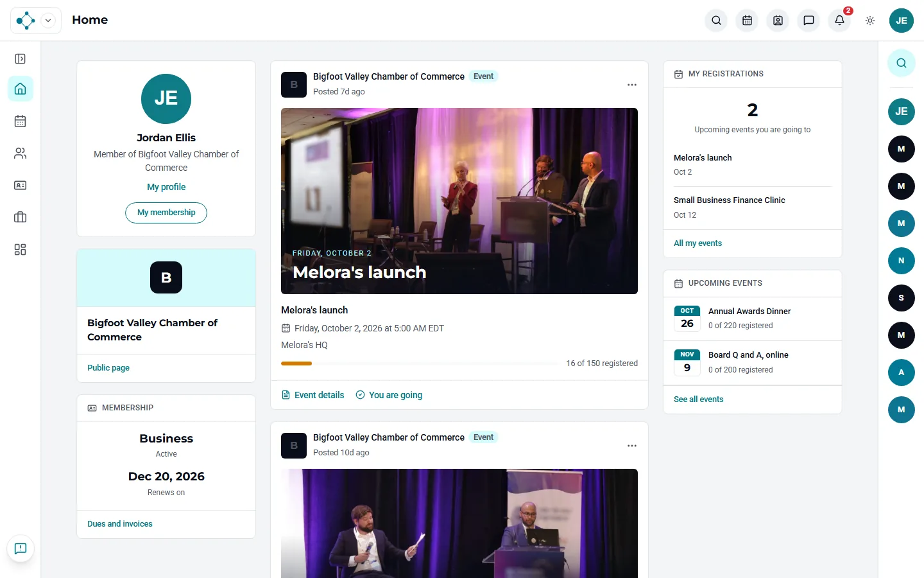Open 'Dues and invoices'

[120, 524]
